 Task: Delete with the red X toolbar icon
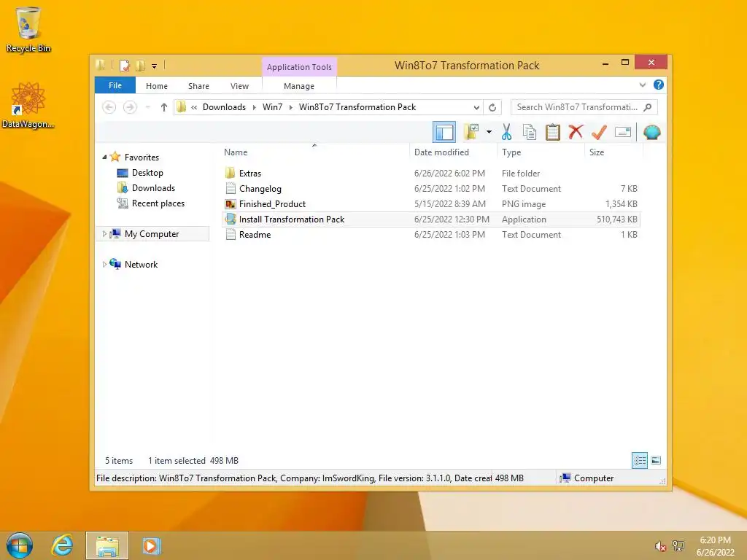(576, 132)
